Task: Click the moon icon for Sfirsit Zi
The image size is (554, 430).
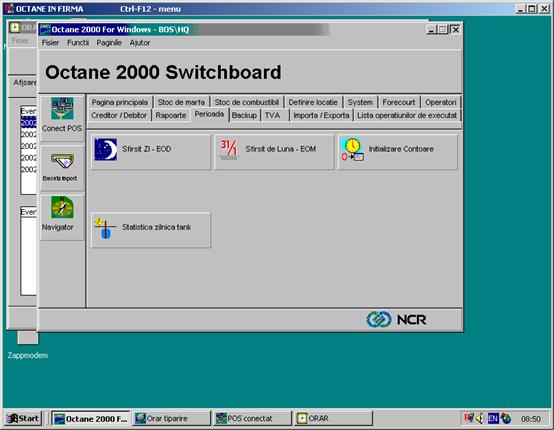Action: (106, 149)
